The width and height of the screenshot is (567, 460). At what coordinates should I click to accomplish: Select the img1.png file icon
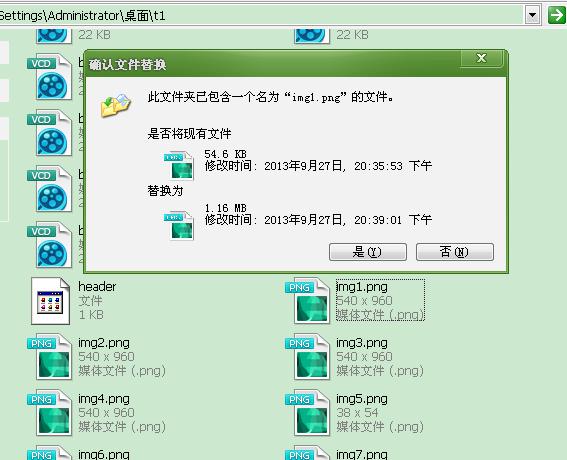click(x=308, y=301)
